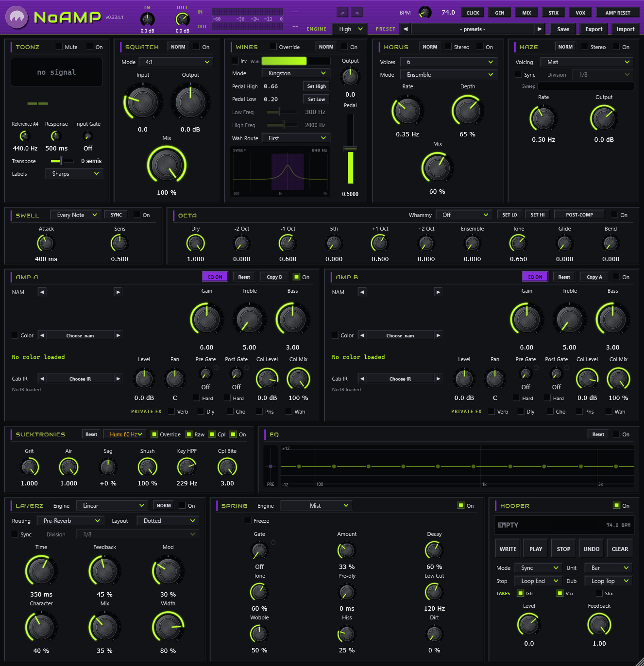
Task: Switch to the GEN tab
Action: 500,13
